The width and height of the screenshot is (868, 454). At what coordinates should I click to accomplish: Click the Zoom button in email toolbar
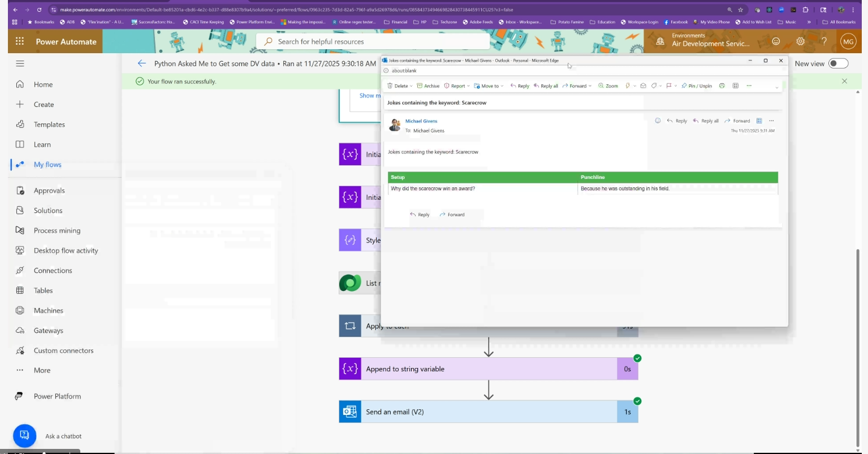tap(608, 86)
